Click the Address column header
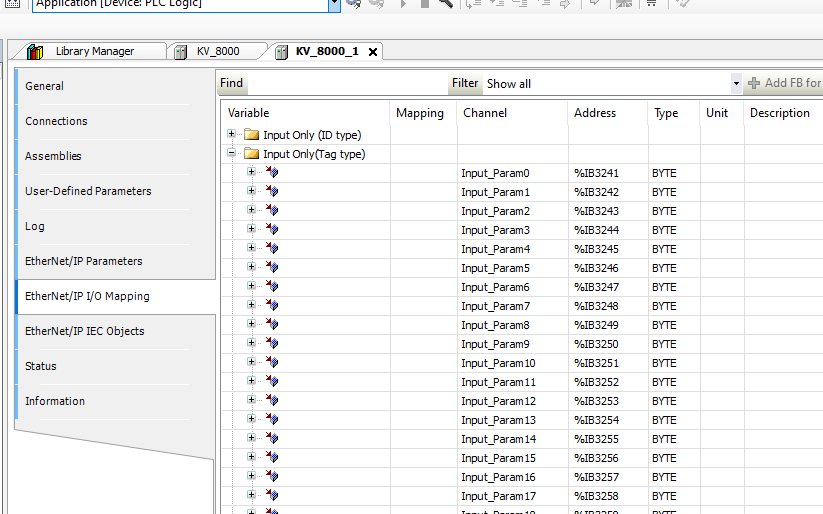Image resolution: width=823 pixels, height=514 pixels. tap(608, 113)
